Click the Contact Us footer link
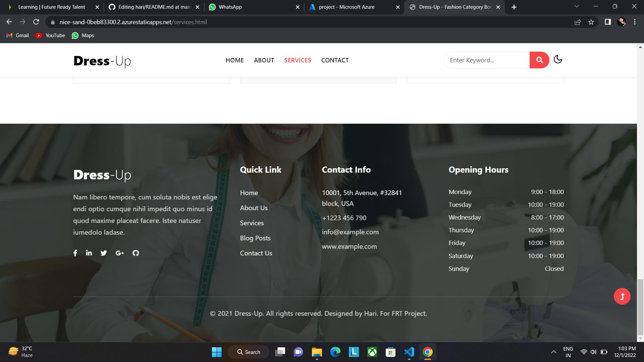Viewport: 644px width, 362px height. [256, 253]
